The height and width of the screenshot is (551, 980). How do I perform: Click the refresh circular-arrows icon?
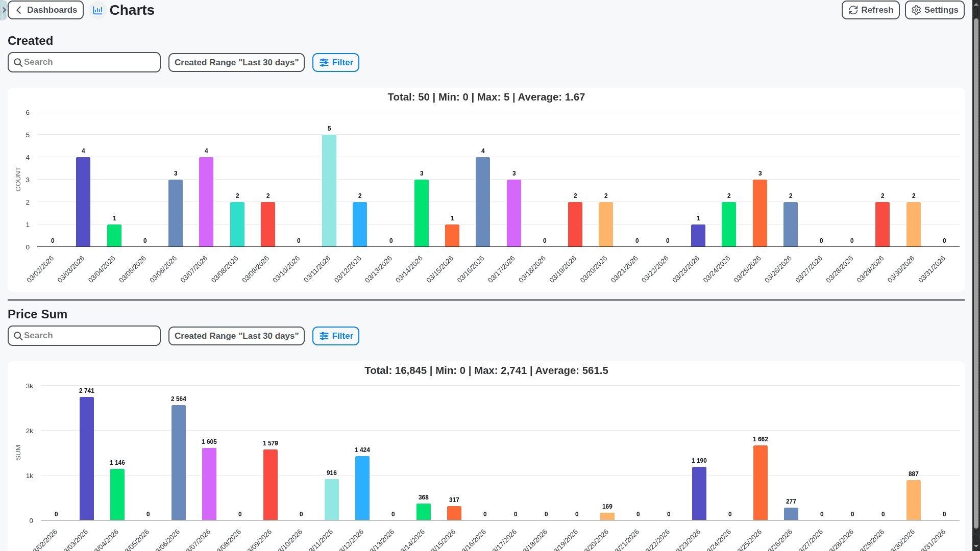click(853, 10)
